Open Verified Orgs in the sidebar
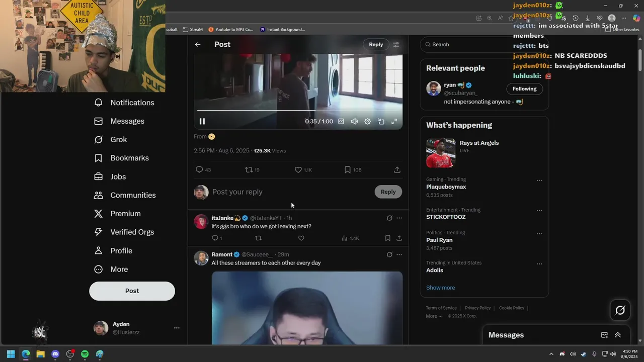The width and height of the screenshot is (644, 362). pos(124,232)
